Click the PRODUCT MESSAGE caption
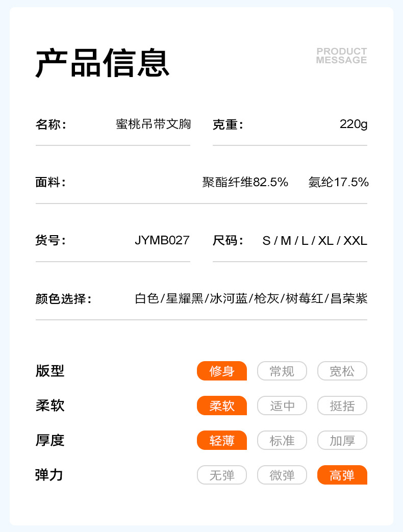 point(341,56)
